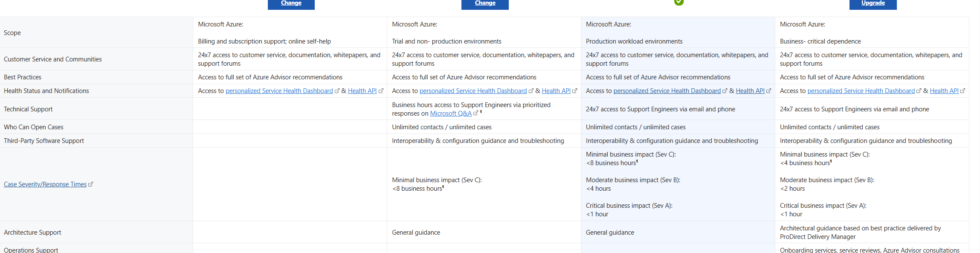The width and height of the screenshot is (980, 253).
Task: Select the Scope row label
Action: (x=12, y=33)
